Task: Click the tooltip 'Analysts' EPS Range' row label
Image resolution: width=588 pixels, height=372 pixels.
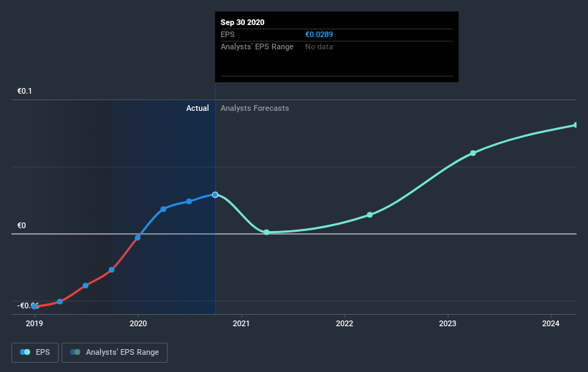Action: pyautogui.click(x=257, y=46)
